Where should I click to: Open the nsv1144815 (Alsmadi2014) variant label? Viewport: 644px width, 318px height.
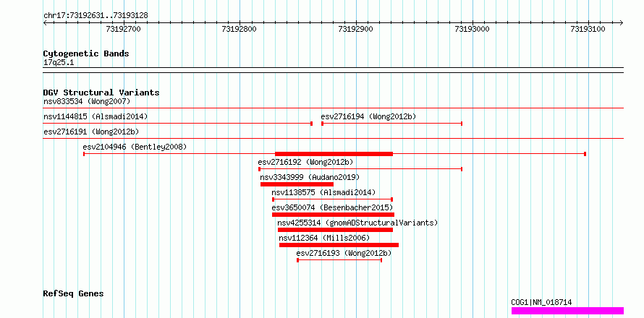96,116
